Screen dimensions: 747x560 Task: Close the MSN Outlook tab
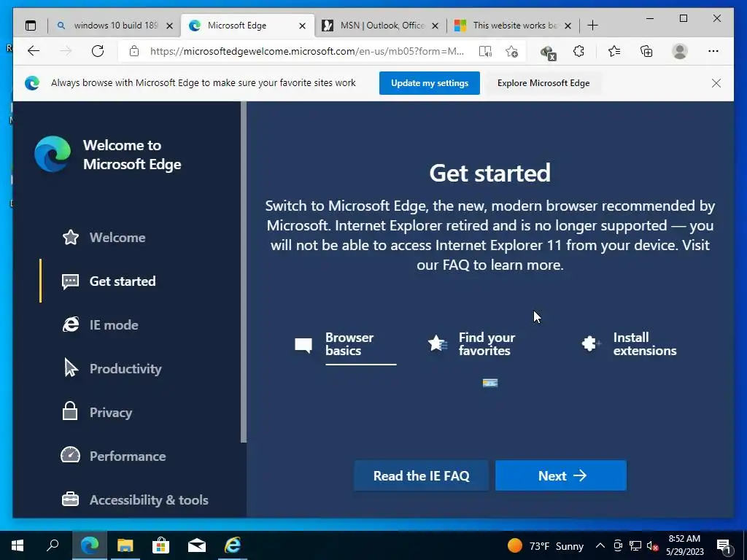pyautogui.click(x=435, y=26)
